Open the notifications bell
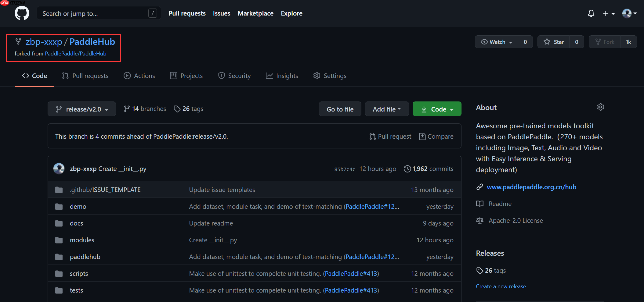This screenshot has height=302, width=644. pyautogui.click(x=591, y=13)
